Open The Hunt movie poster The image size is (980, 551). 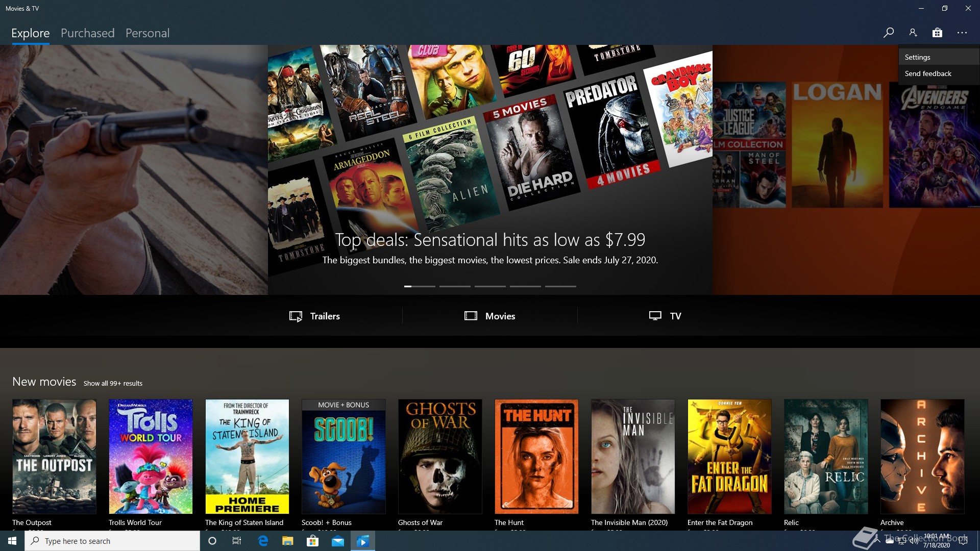pyautogui.click(x=536, y=456)
